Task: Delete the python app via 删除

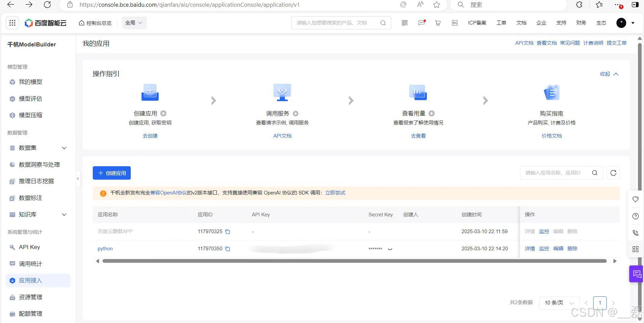Action: pos(572,249)
